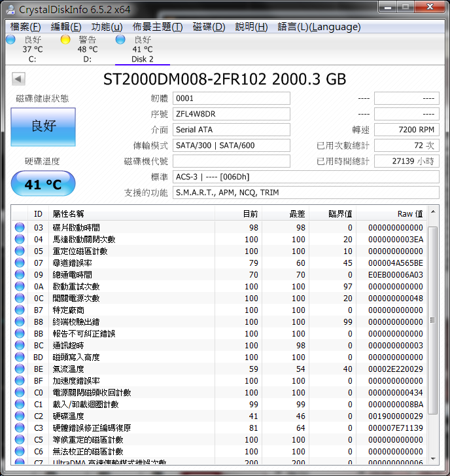
Task: Click status circle of attribute BE row
Action: coord(20,369)
